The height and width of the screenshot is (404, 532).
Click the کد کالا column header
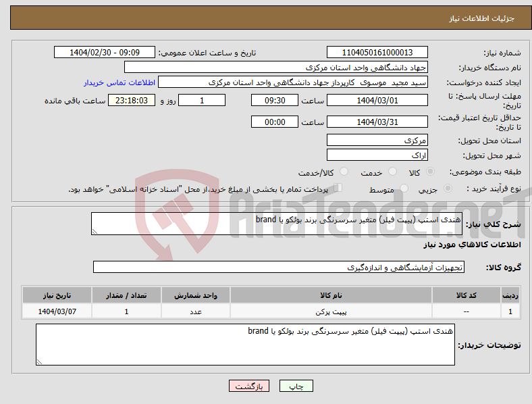[467, 295]
